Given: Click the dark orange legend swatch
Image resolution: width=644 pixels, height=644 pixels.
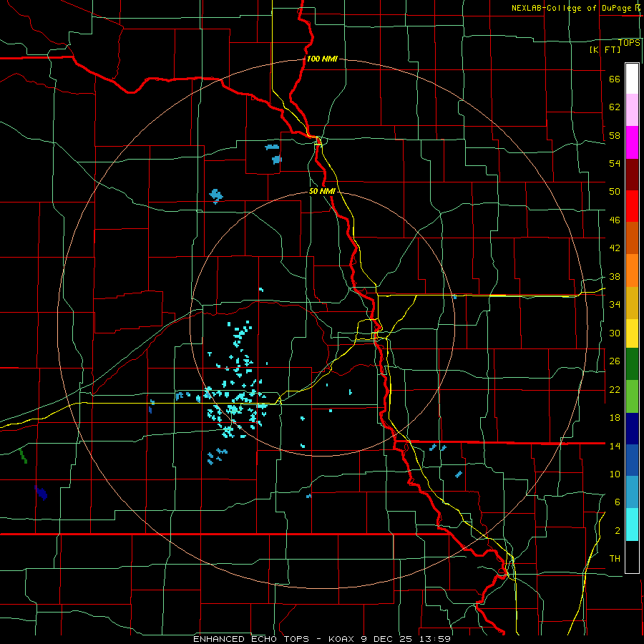Looking at the screenshot, I should pos(632,238).
